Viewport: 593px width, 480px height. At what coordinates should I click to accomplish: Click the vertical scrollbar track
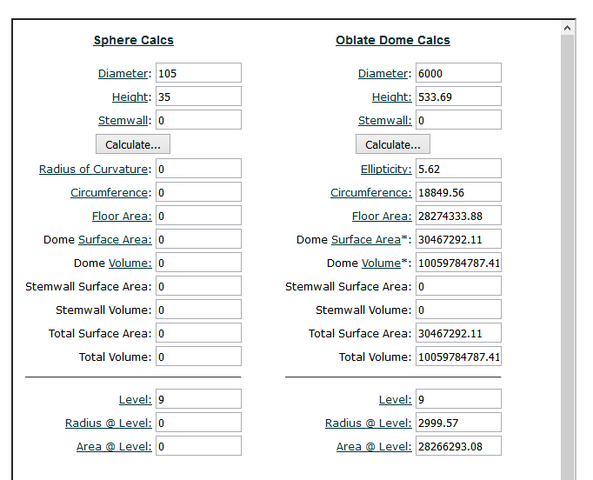pyautogui.click(x=567, y=257)
